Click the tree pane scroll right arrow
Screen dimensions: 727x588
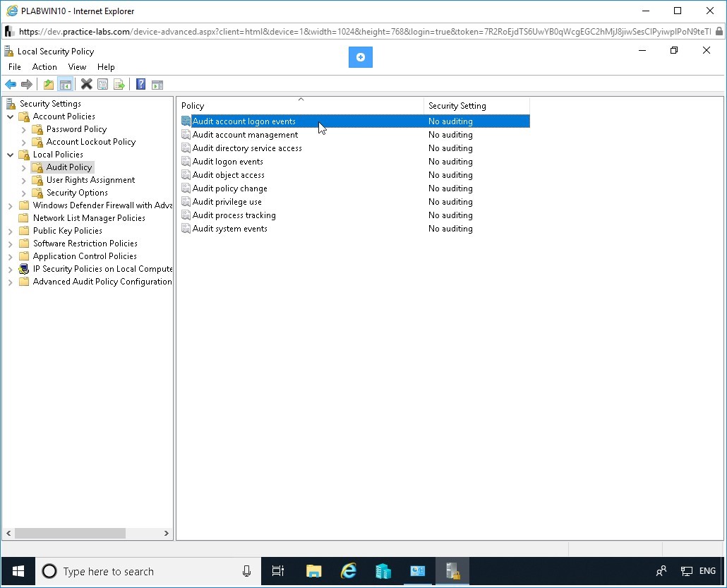[x=167, y=533]
